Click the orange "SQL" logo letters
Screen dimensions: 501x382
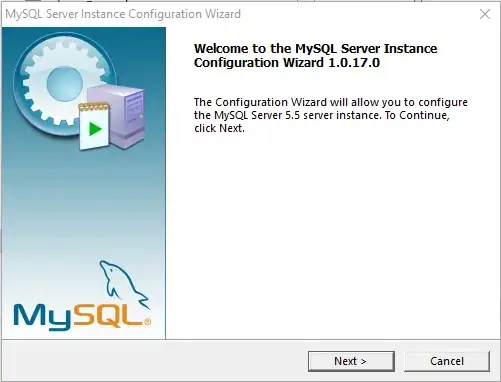coord(108,316)
